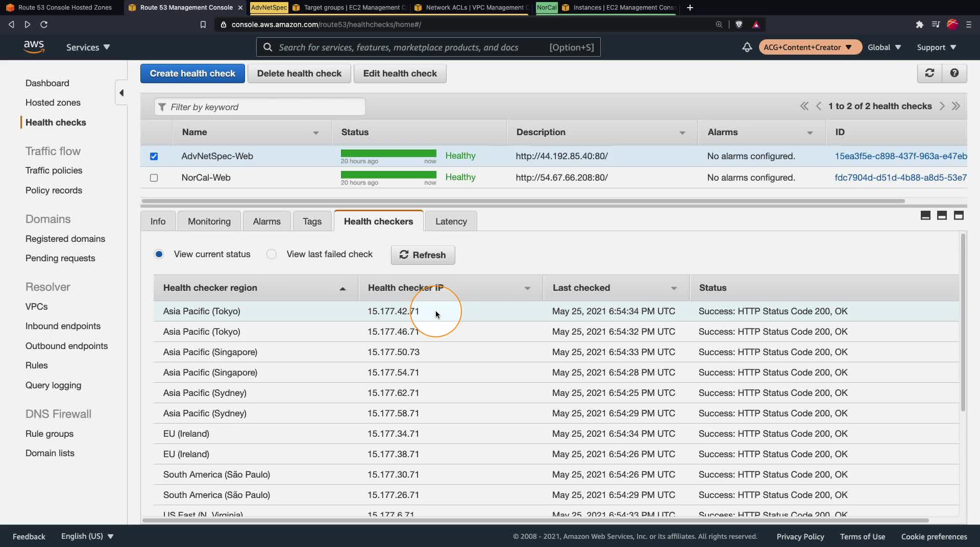
Task: Open browser extensions puzzle icon
Action: tap(919, 24)
